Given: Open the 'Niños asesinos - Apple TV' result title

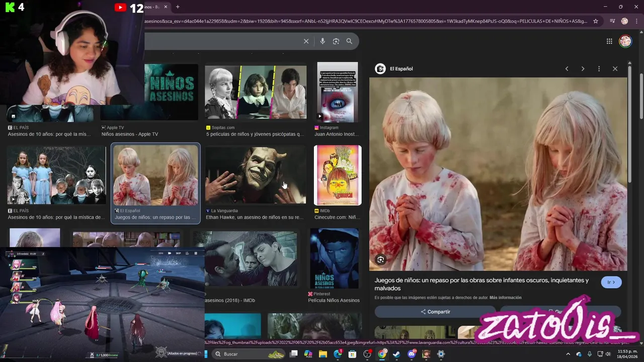Looking at the screenshot, I should coord(130,134).
